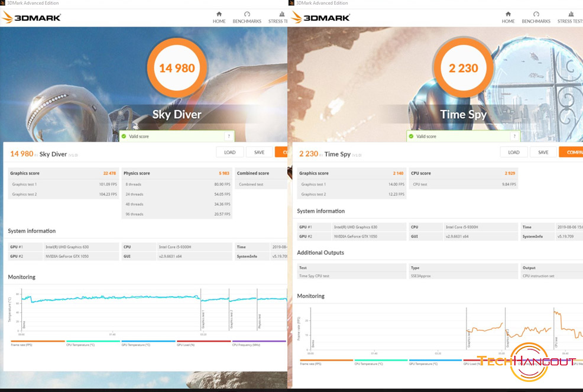Screen dimensions: 583x392
Task: Select 'Graphics test 2' 12.23 FPS row in Time Spy
Action: pos(351,194)
